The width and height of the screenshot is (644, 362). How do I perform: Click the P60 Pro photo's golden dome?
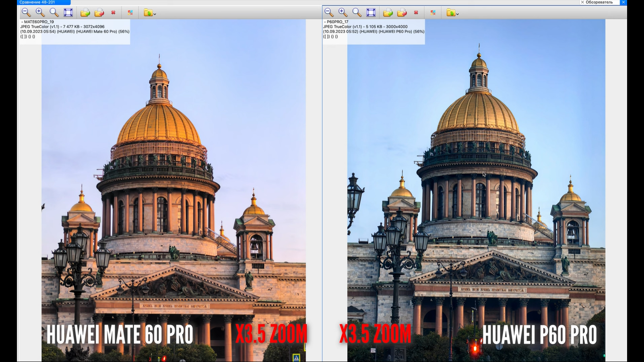[x=478, y=113]
